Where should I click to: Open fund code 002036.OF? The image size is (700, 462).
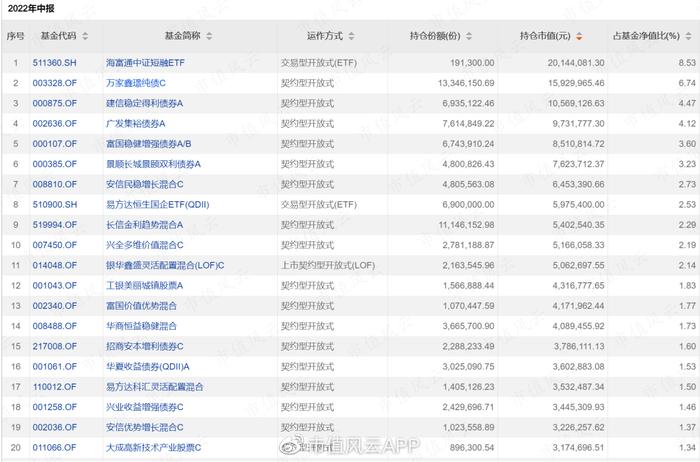click(54, 427)
